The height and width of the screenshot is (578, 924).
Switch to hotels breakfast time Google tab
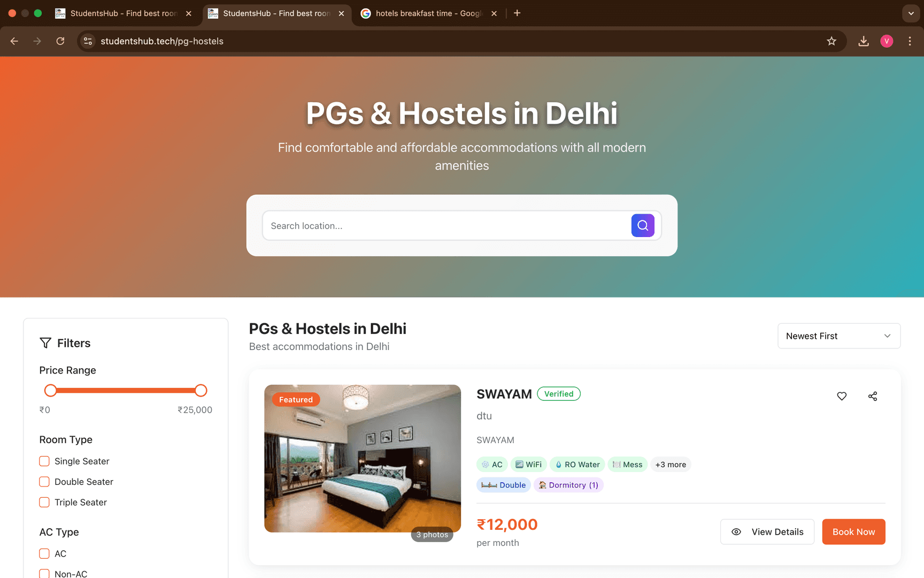(x=428, y=13)
